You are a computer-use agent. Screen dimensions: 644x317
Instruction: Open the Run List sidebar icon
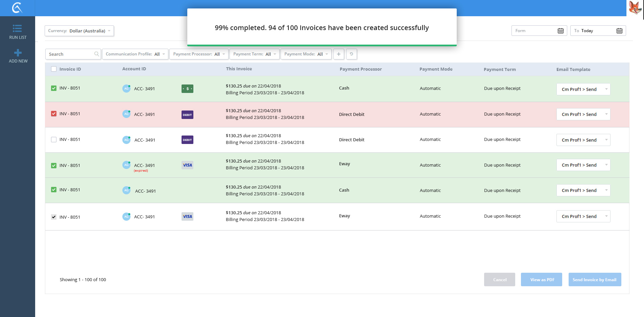point(18,29)
